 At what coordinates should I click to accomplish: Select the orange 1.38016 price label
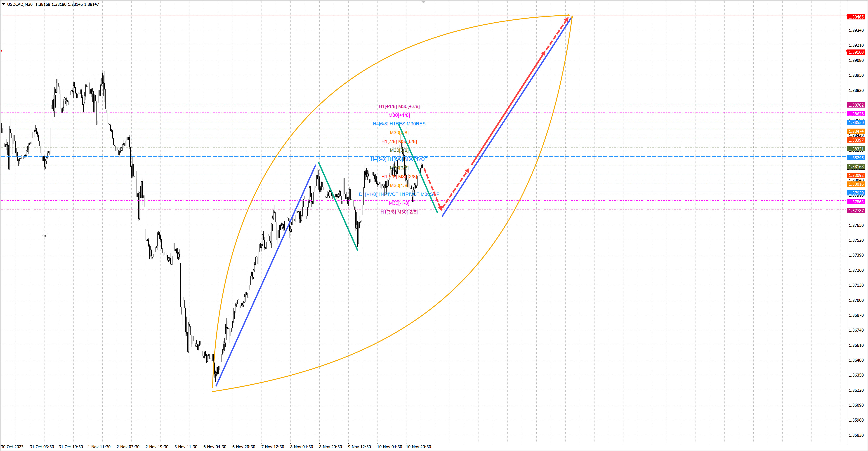pyautogui.click(x=856, y=184)
